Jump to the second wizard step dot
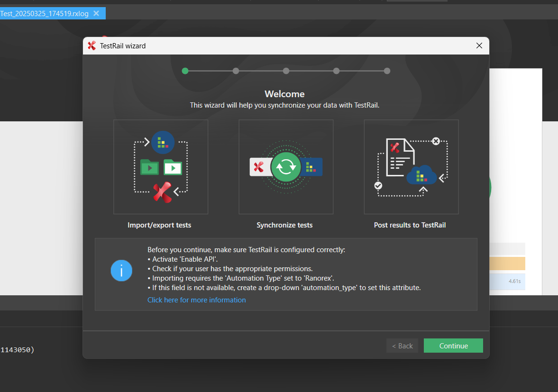Screen dimensions: 558x392 (236, 71)
